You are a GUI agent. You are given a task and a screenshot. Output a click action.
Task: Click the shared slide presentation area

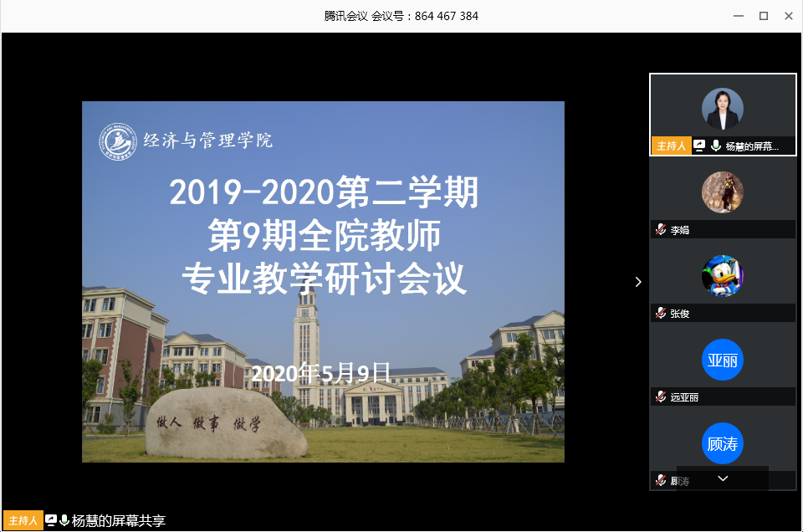323,282
